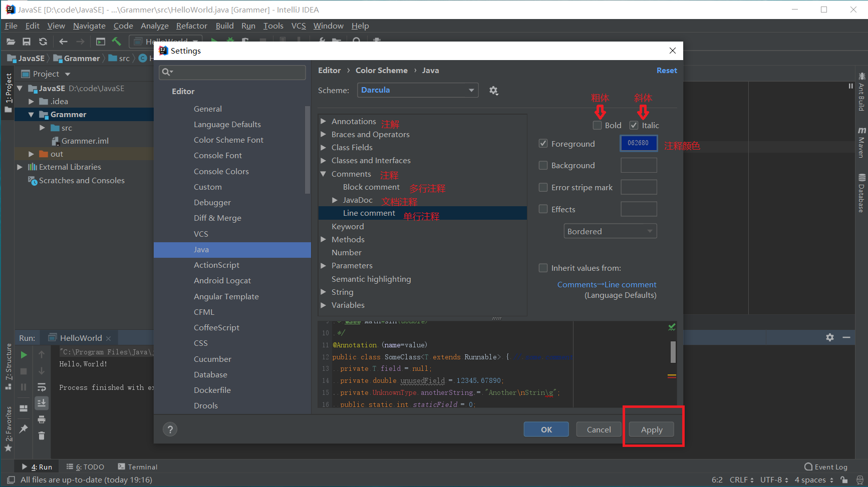Enable the Background checkbox
The height and width of the screenshot is (487, 868).
543,165
